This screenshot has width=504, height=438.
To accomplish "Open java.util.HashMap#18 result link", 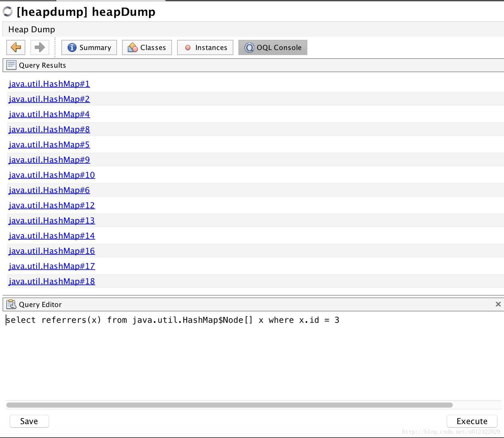I will 52,281.
